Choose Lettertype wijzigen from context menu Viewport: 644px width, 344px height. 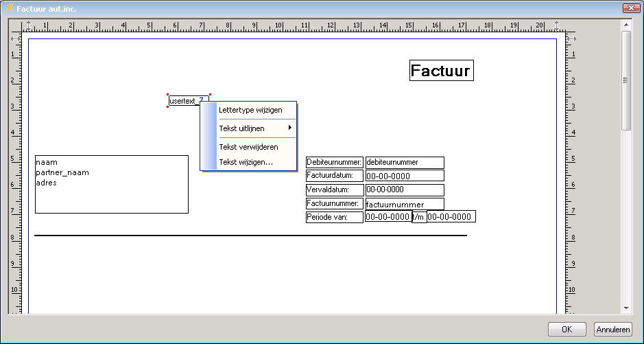[x=250, y=110]
